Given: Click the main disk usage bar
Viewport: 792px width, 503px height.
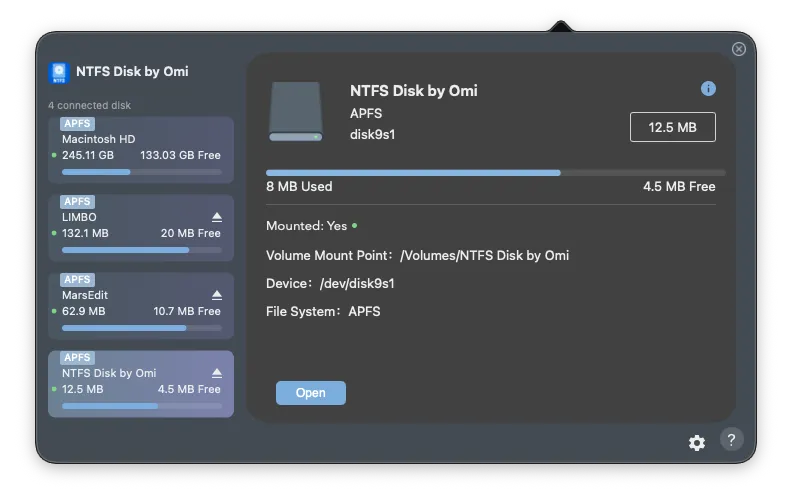Looking at the screenshot, I should click(x=495, y=173).
